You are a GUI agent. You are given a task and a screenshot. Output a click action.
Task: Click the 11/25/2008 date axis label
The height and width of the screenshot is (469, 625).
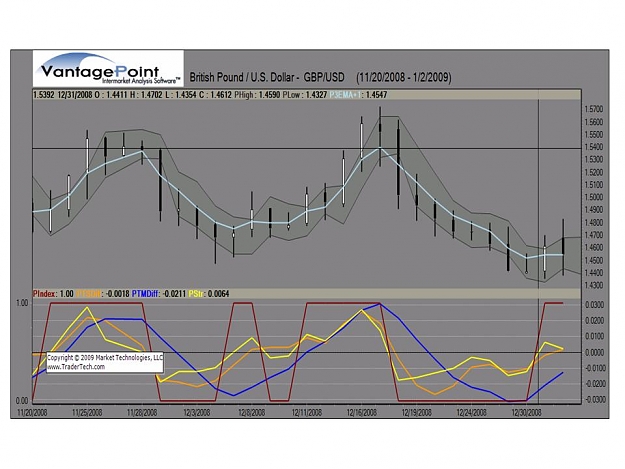click(87, 412)
